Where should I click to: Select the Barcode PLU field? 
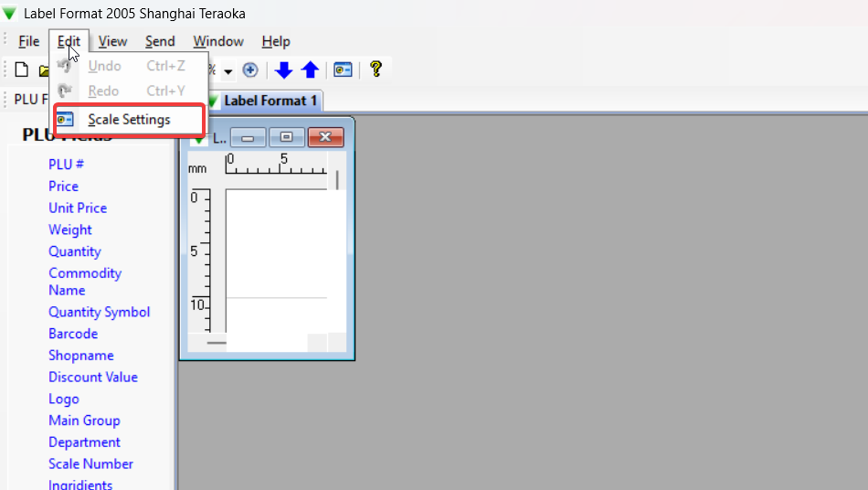tap(73, 334)
